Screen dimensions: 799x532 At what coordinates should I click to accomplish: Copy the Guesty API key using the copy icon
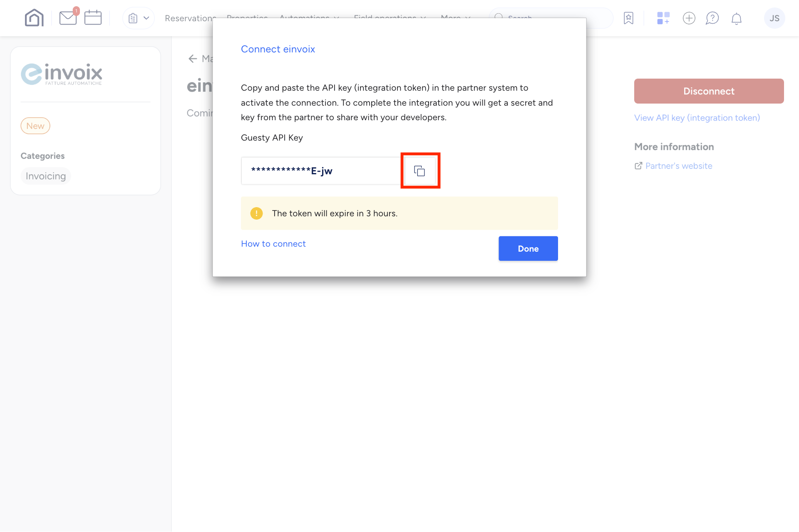(x=420, y=171)
